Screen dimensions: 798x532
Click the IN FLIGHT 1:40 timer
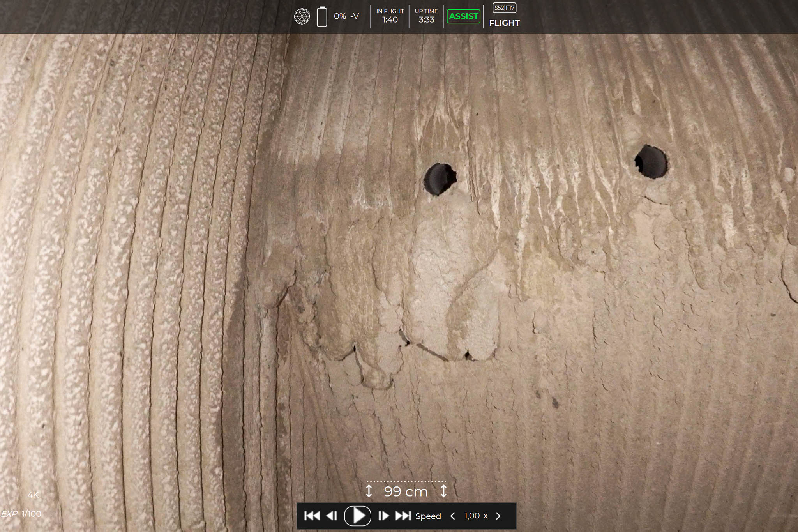tap(390, 16)
